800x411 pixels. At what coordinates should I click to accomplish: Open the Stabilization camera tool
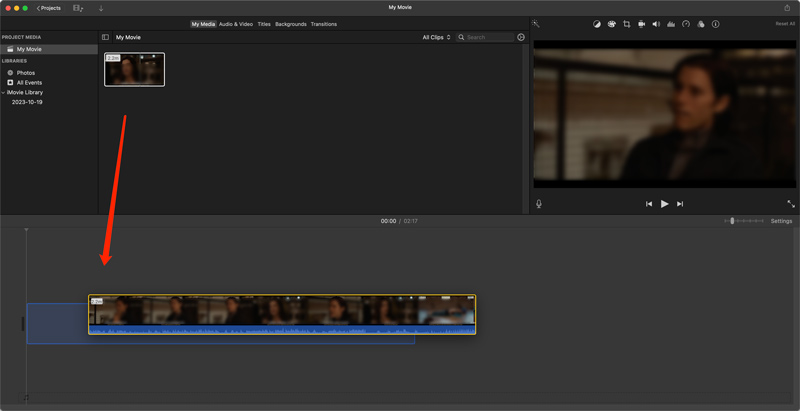tap(641, 24)
